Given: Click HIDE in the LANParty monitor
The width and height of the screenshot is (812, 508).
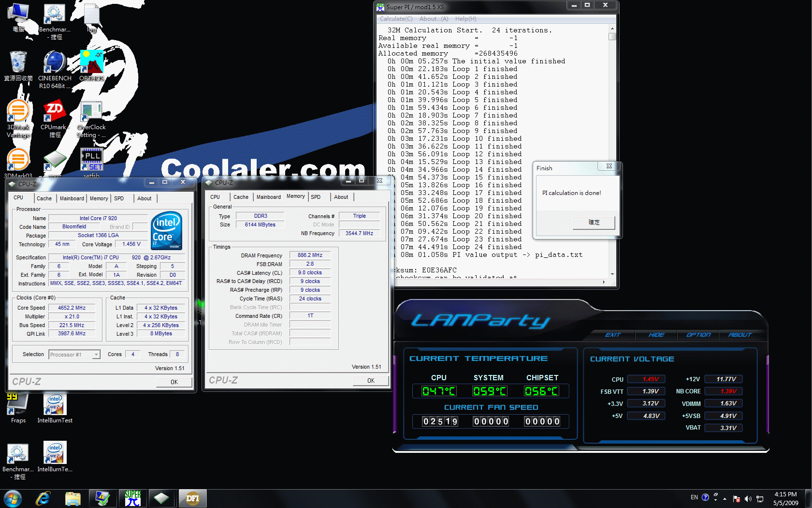Looking at the screenshot, I should (656, 335).
